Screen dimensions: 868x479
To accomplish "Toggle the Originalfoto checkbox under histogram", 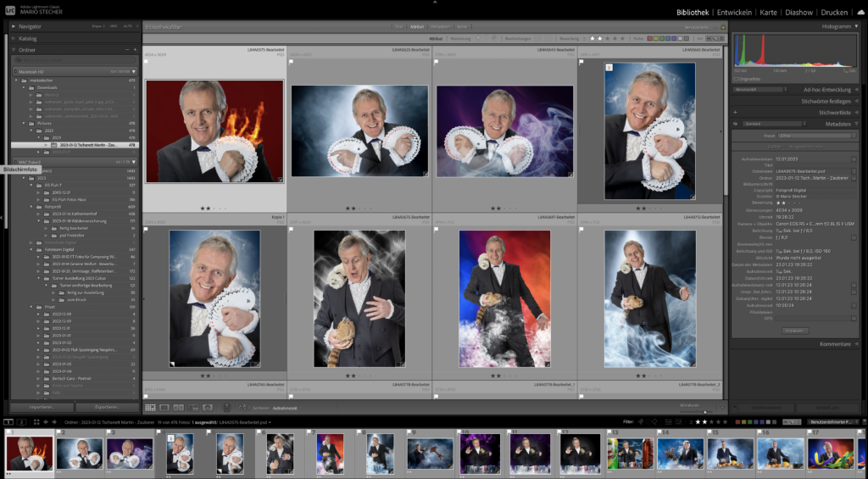I will tap(737, 79).
